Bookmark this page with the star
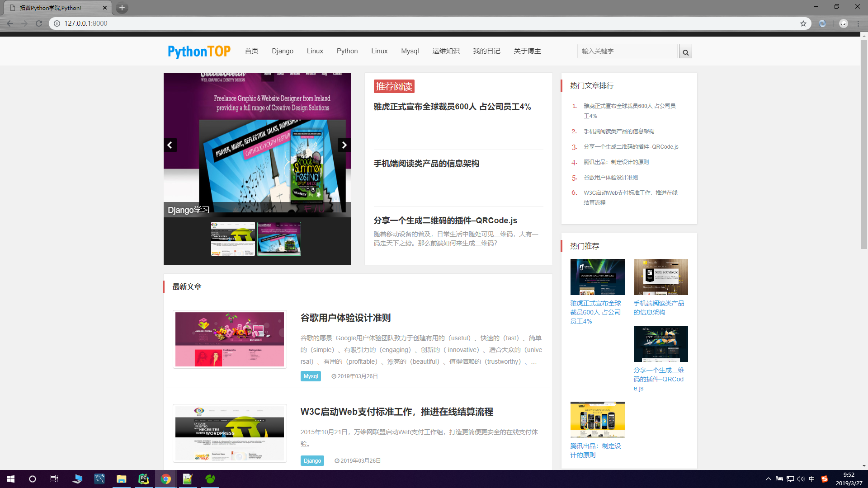The width and height of the screenshot is (868, 488). (x=803, y=23)
